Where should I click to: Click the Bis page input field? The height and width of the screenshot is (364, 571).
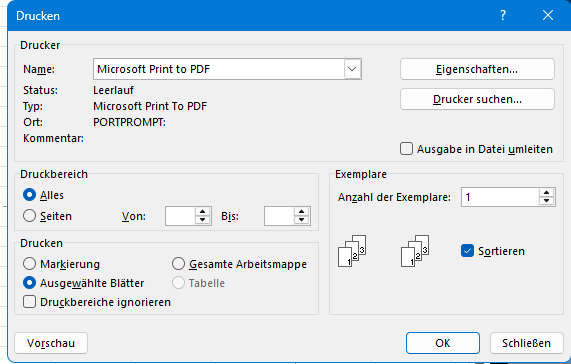279,216
